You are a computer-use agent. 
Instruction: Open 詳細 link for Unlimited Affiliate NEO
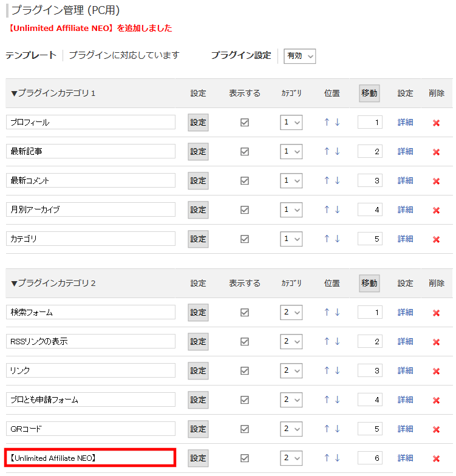(406, 458)
